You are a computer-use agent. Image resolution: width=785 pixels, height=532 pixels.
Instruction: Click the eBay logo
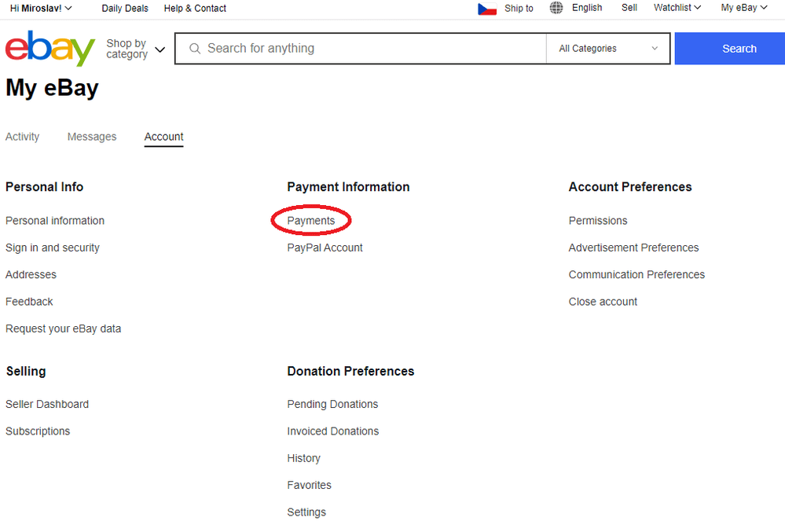click(50, 48)
